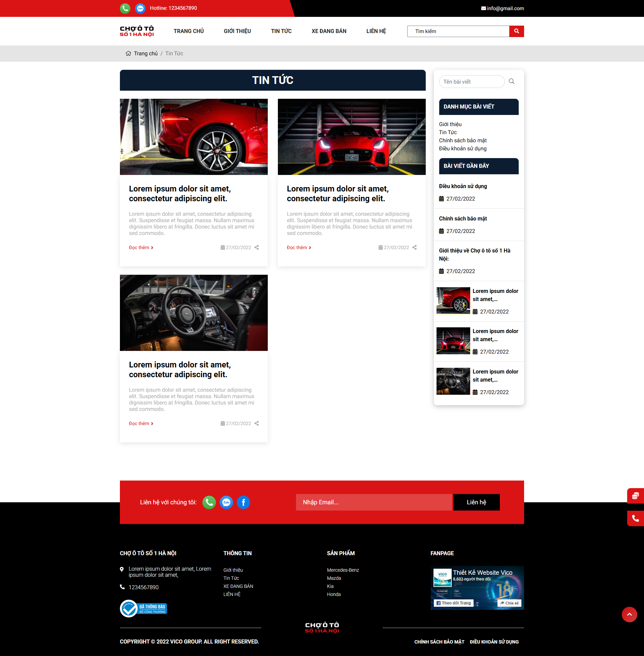Click the scroll-to-top arrow button
Screen dimensions: 644x656
tap(629, 614)
